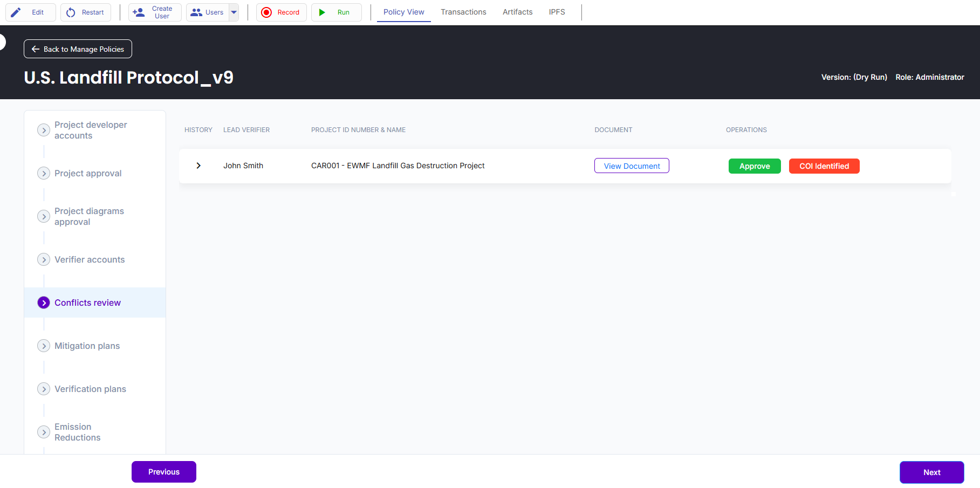
Task: Open the Users list button
Action: [208, 12]
